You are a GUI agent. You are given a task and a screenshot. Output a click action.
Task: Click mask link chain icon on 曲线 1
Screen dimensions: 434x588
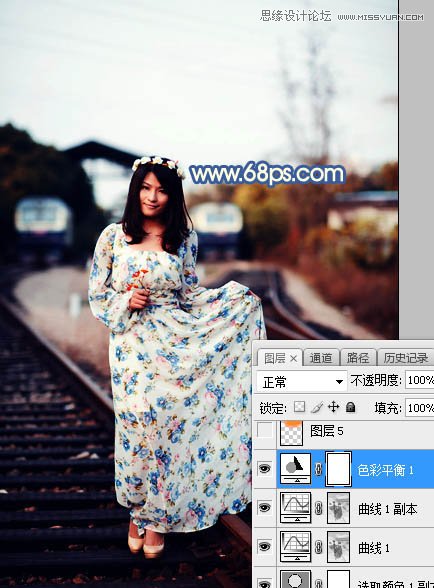319,547
